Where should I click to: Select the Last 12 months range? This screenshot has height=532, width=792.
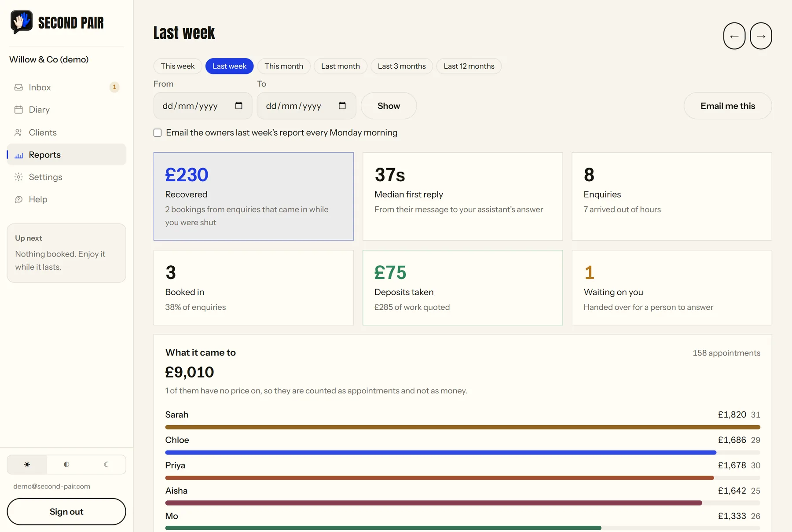[469, 66]
